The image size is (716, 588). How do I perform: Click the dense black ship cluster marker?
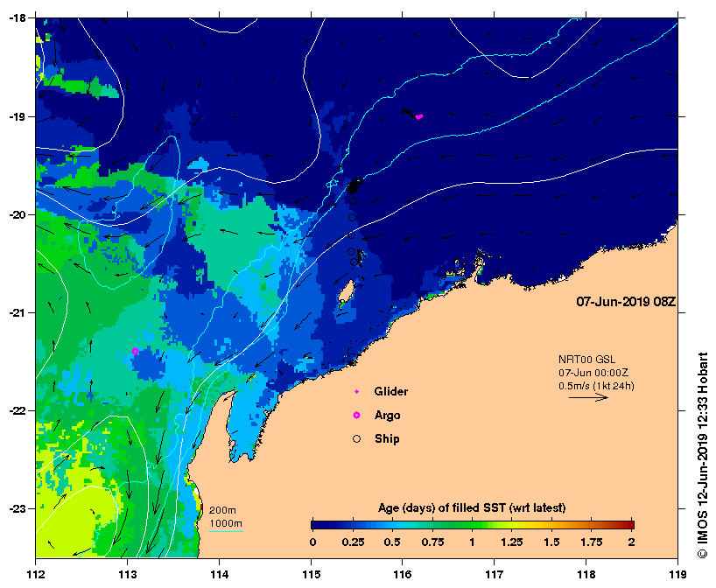(354, 185)
